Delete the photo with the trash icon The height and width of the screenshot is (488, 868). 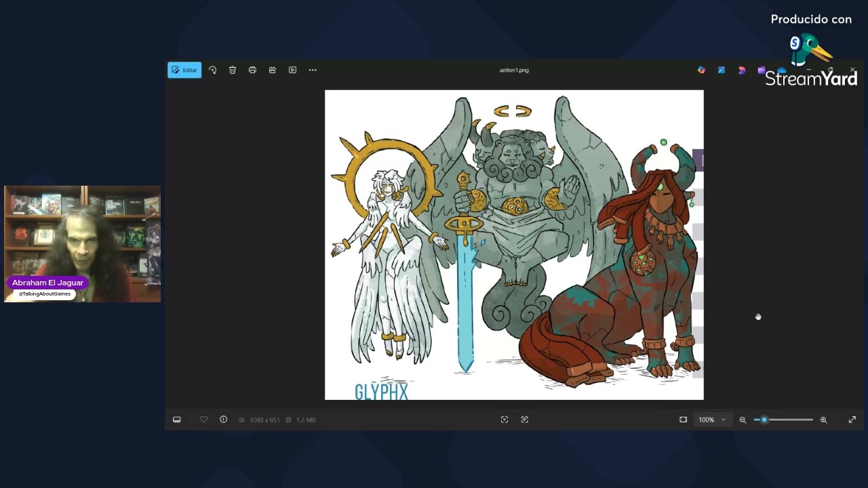[233, 70]
